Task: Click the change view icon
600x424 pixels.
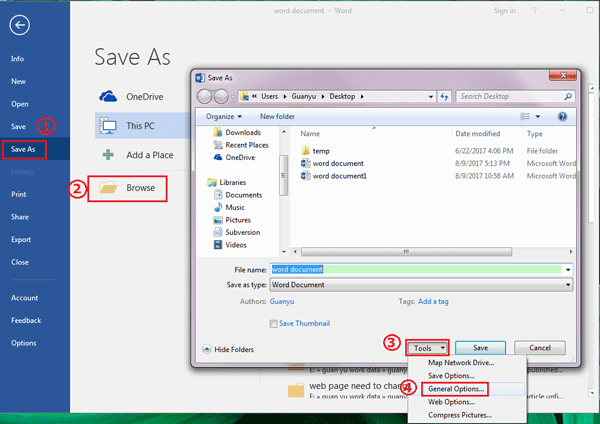Action: pos(525,116)
